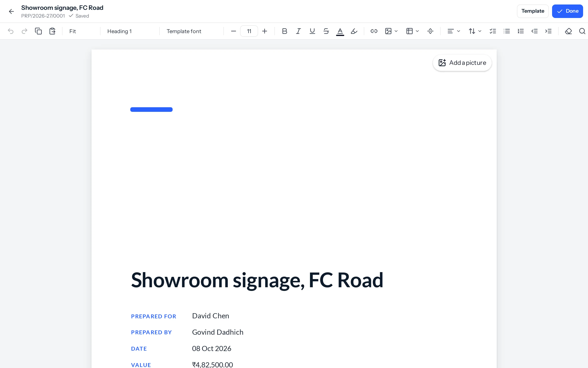Decrease paragraph indent
This screenshot has width=588, height=368.
pos(535,31)
